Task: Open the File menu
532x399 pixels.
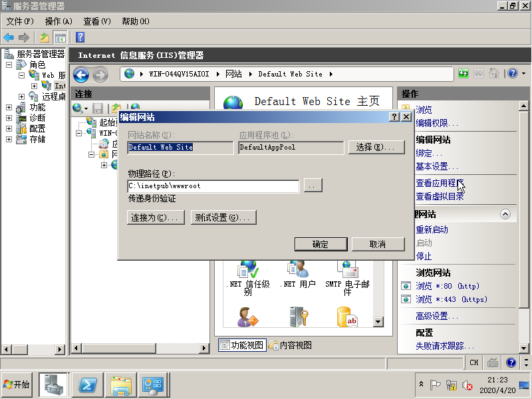Action: (20, 21)
